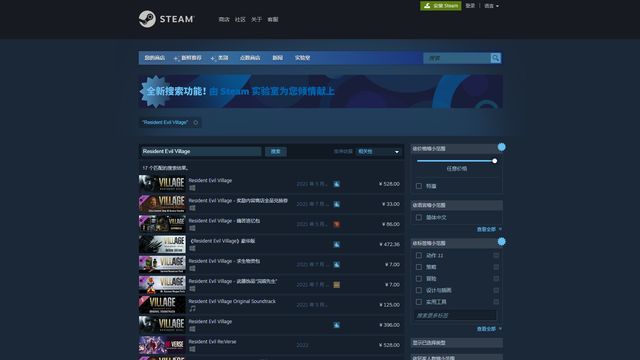Remove the "Resident Evil Village" search tag
This screenshot has height=360, width=640.
196,122
